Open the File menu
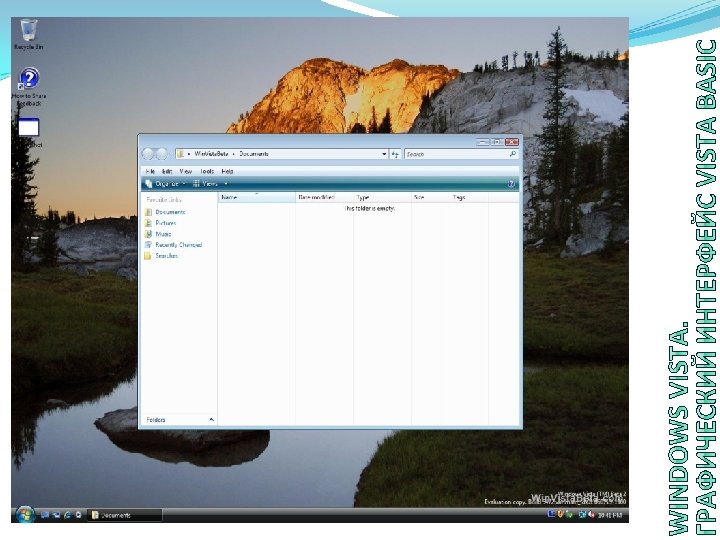 150,171
